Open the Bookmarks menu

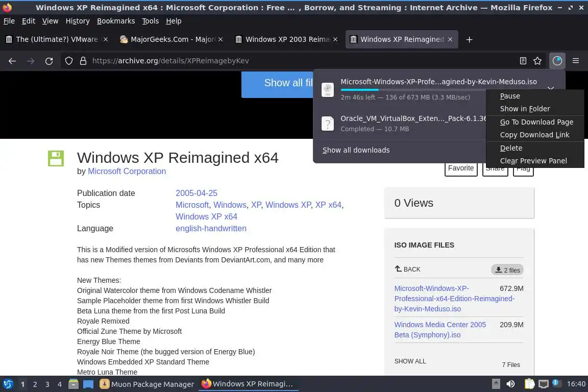pos(116,21)
